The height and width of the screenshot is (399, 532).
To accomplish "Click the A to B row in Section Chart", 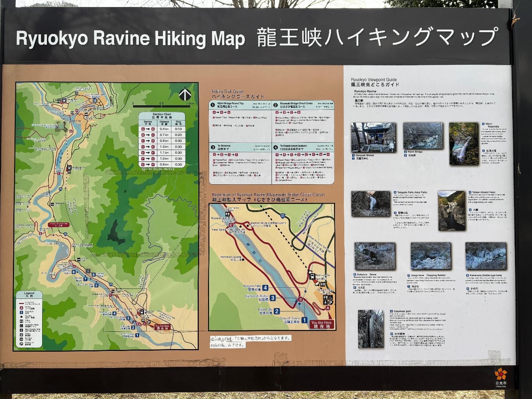I will 162,129.
